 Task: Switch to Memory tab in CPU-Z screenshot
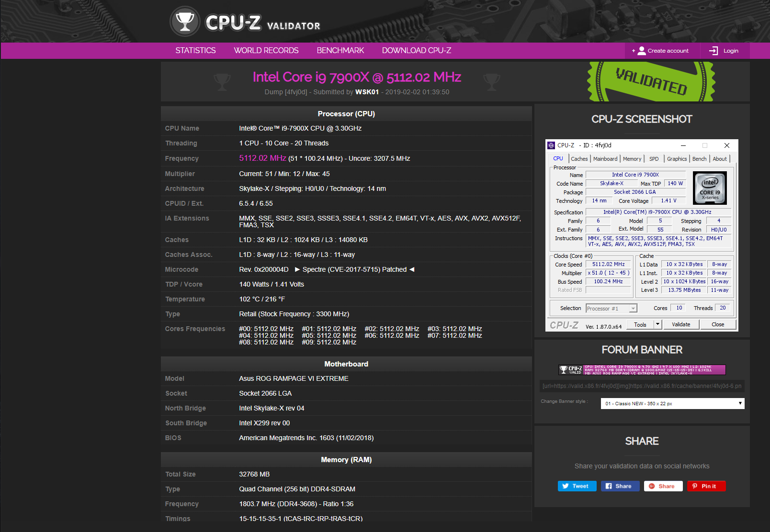[632, 159]
